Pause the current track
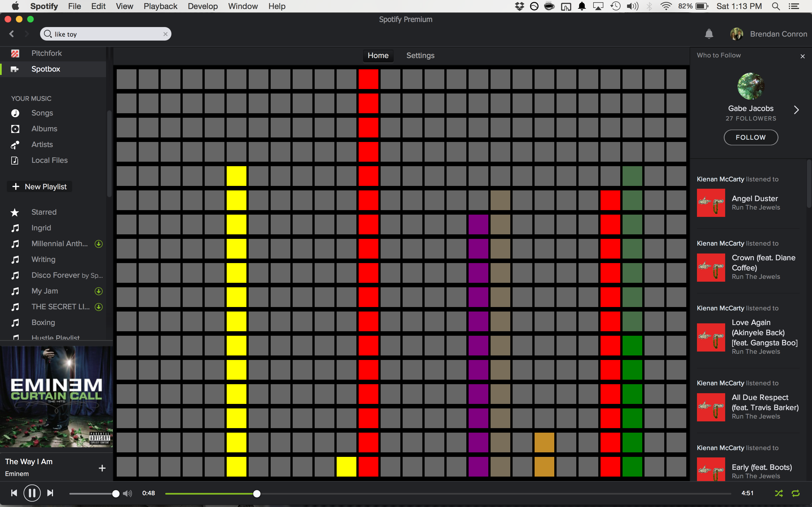This screenshot has height=507, width=812. coord(32,493)
